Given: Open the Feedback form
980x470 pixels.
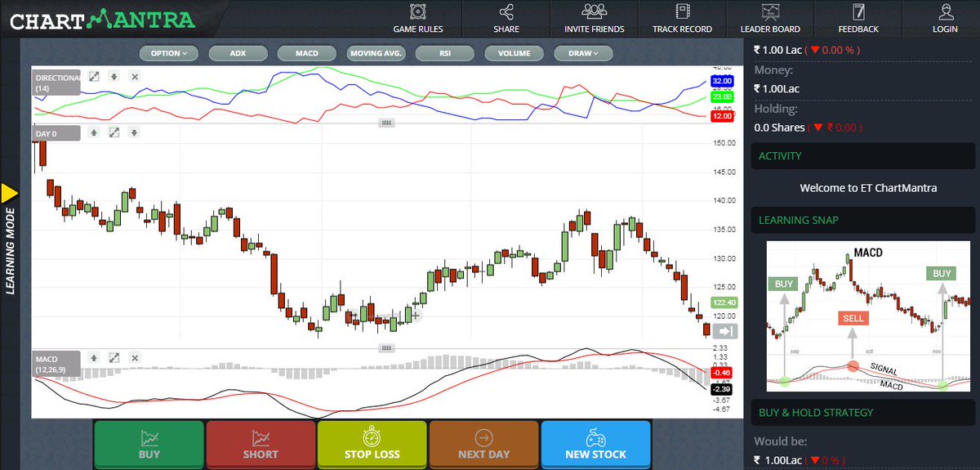Looking at the screenshot, I should point(858,19).
